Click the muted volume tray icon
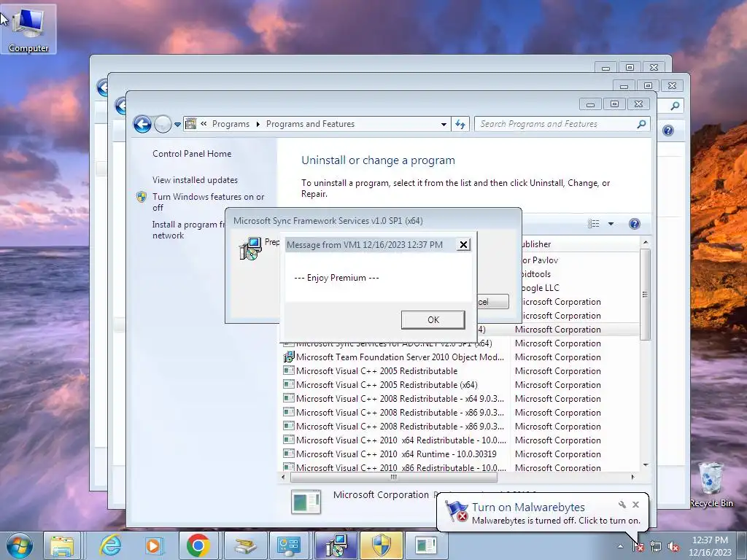This screenshot has height=560, width=747. click(673, 547)
